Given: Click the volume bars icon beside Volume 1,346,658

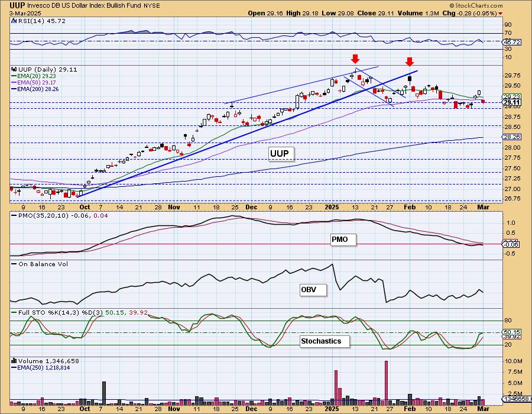Looking at the screenshot, I should click(x=14, y=361).
